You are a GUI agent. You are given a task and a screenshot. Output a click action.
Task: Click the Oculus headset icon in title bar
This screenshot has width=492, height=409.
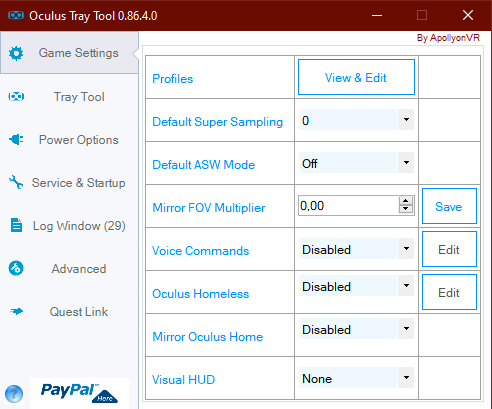[x=16, y=15]
